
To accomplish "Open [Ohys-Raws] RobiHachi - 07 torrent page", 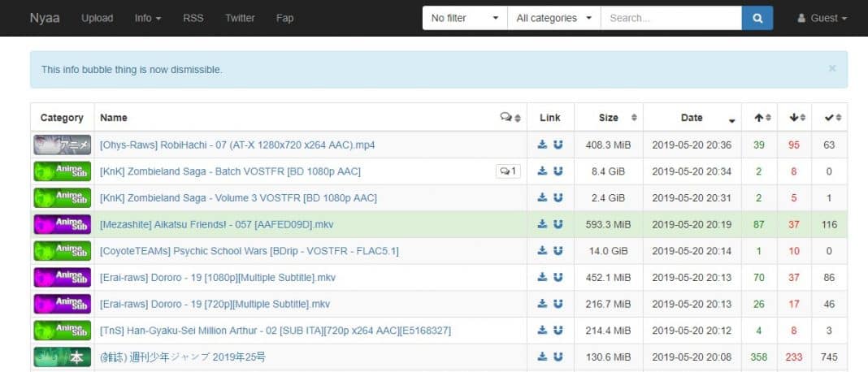I will [x=237, y=145].
